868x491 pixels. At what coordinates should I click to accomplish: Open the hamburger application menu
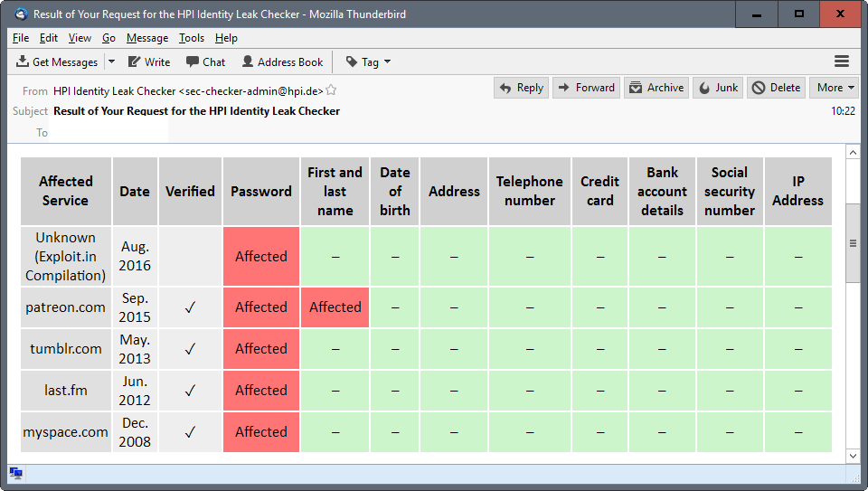(842, 61)
